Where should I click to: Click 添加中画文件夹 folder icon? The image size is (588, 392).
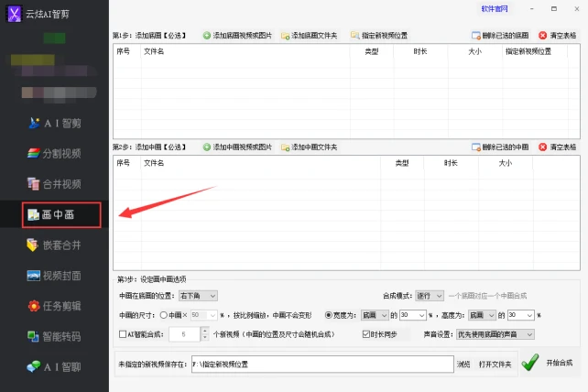coord(286,147)
